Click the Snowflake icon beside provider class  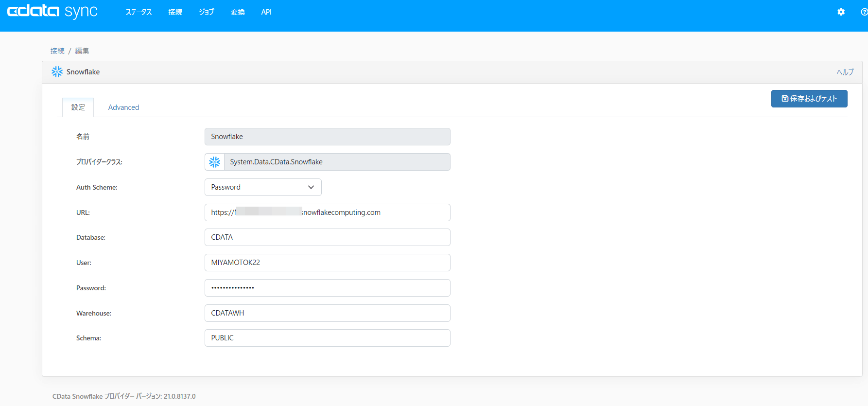tap(215, 162)
